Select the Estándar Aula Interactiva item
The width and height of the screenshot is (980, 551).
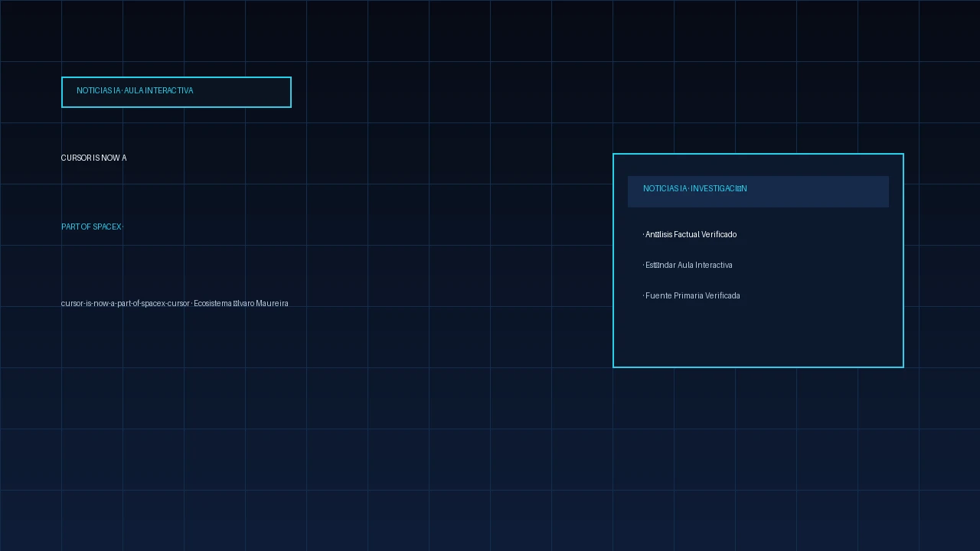tap(688, 265)
